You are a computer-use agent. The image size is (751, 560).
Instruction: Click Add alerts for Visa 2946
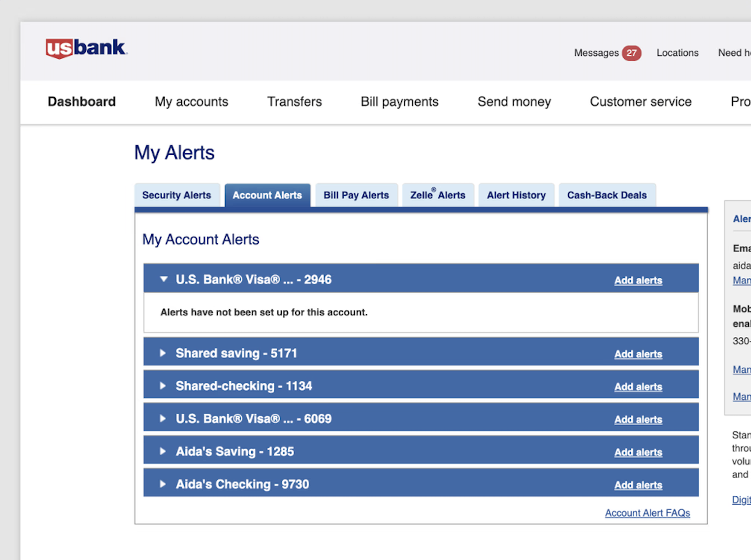coord(638,280)
